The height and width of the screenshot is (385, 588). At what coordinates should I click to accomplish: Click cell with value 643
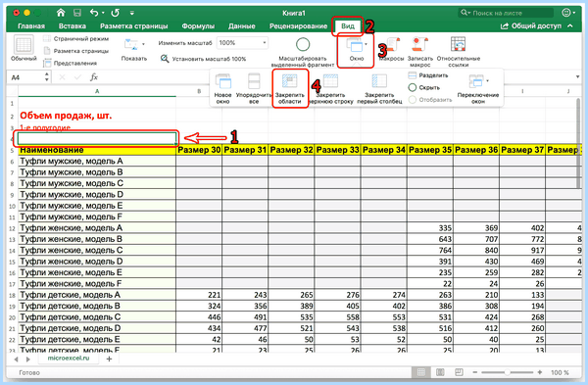[x=430, y=239]
